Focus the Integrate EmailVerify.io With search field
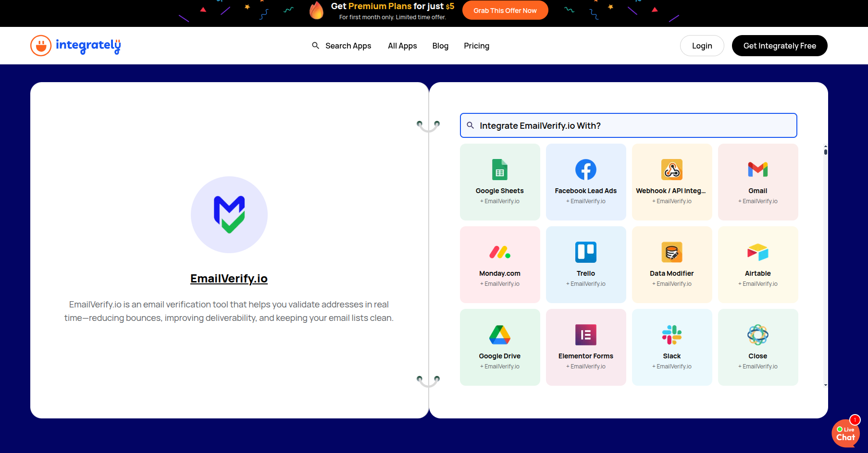868x453 pixels. click(x=629, y=125)
